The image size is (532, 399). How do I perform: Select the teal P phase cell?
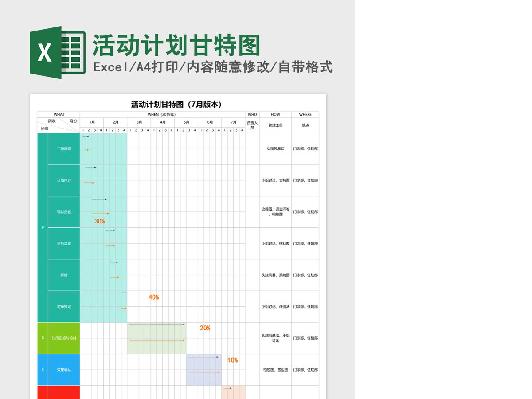(x=43, y=227)
